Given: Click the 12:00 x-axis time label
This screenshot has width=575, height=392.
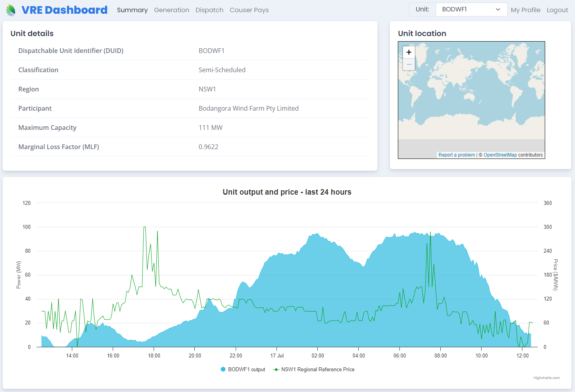Looking at the screenshot, I should 523,356.
